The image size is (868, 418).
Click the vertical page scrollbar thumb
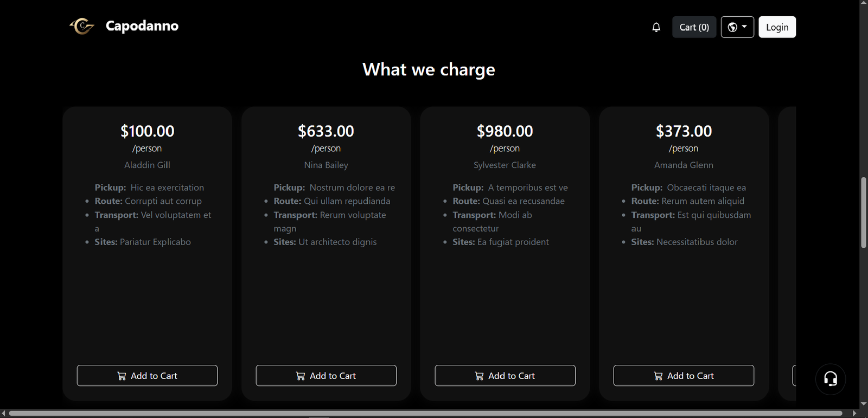click(864, 212)
